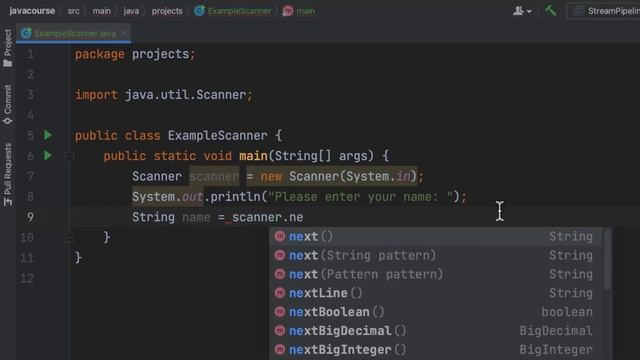Click the import java.util.Scanner line
Viewport: 640px width, 360px height.
click(x=164, y=95)
